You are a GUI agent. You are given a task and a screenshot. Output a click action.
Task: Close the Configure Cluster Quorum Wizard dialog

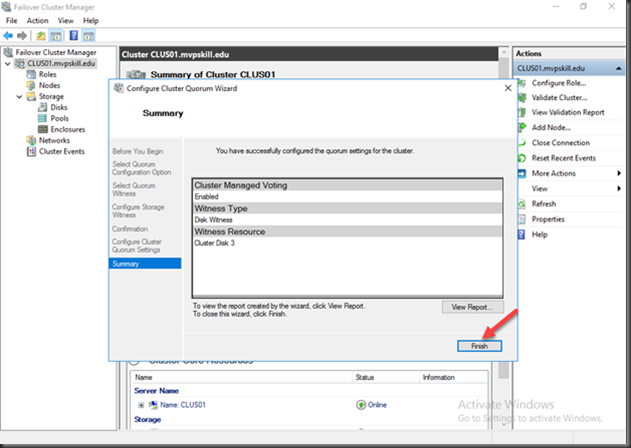coord(508,88)
